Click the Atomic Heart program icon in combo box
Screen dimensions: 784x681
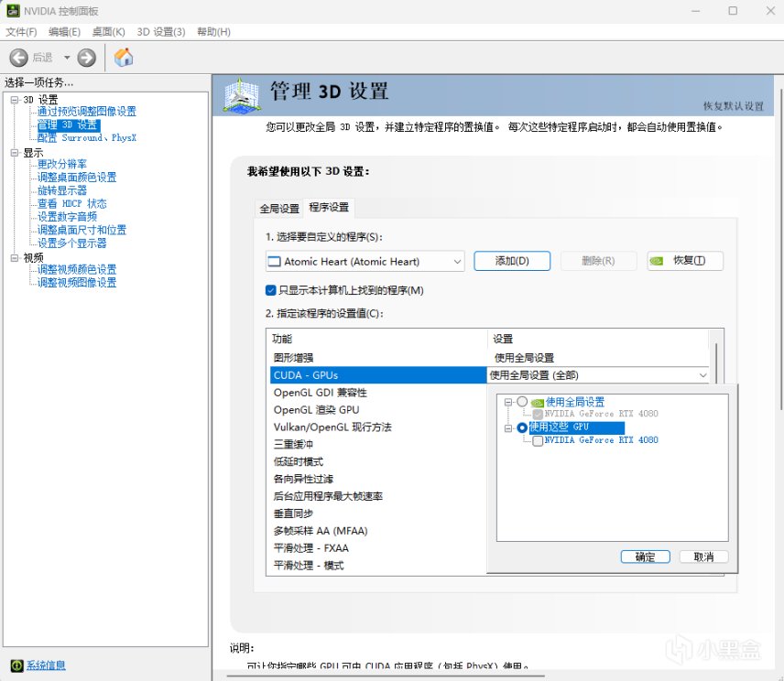click(x=275, y=261)
